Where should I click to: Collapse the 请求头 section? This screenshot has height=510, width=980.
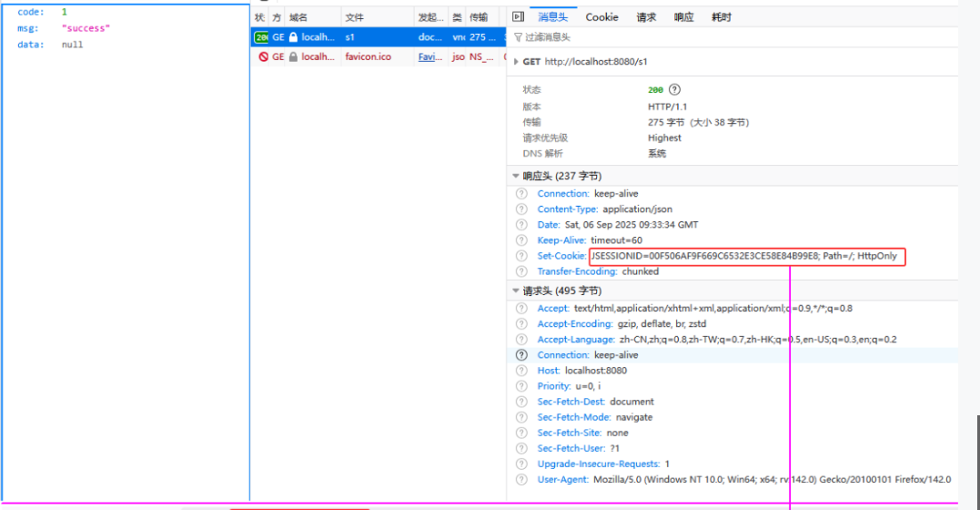[x=516, y=291]
